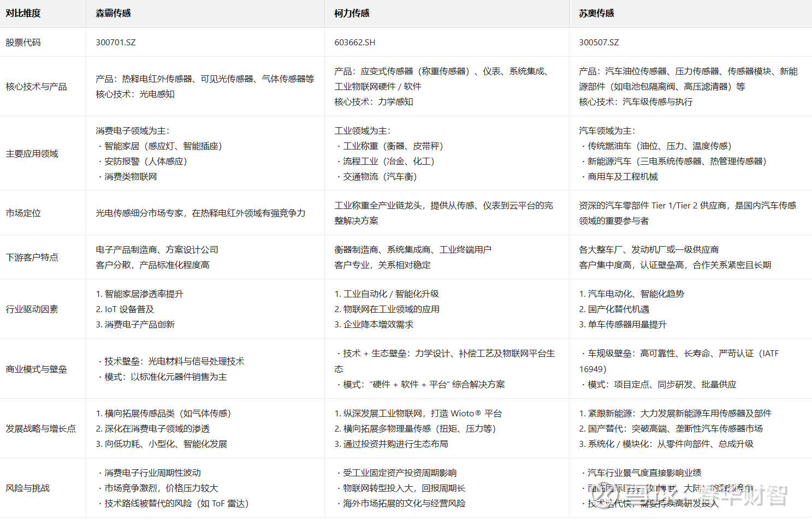Click the row label "商业模式与壁垒"
Image resolution: width=812 pixels, height=520 pixels.
(37, 369)
